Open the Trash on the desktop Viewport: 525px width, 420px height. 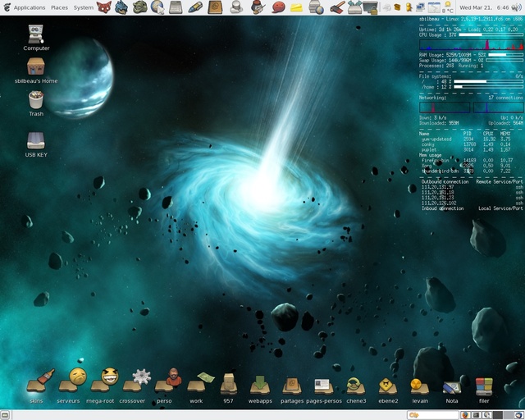pyautogui.click(x=36, y=100)
